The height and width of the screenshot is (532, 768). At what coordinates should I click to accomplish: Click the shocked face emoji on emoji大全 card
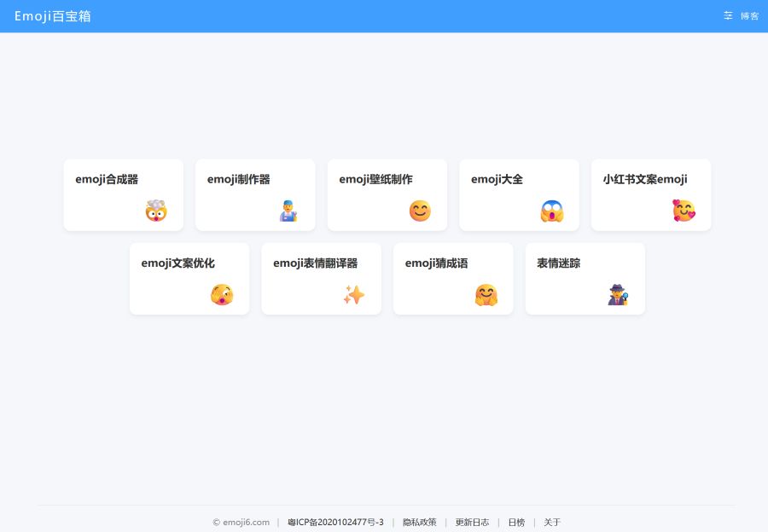pyautogui.click(x=551, y=210)
